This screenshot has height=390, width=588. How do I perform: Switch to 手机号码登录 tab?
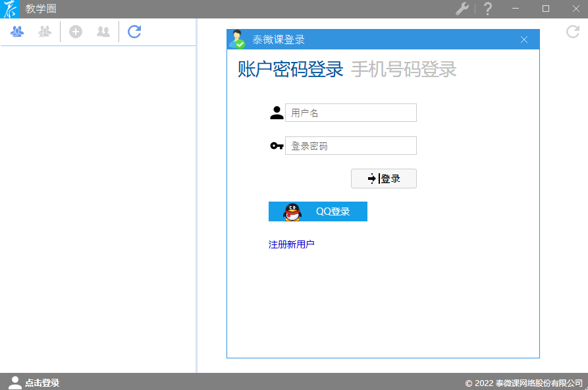(404, 69)
